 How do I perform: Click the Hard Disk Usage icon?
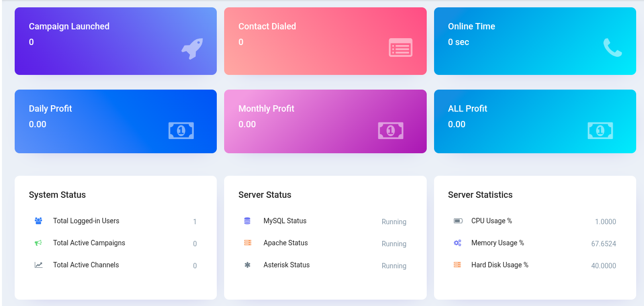coord(458,265)
